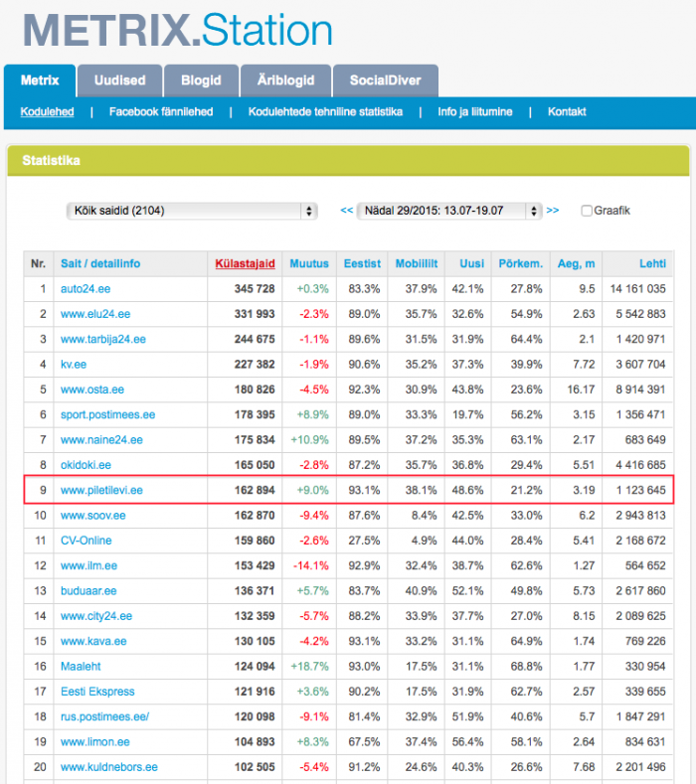696x784 pixels.
Task: Sort by Külastajaid column header
Action: pyautogui.click(x=246, y=263)
